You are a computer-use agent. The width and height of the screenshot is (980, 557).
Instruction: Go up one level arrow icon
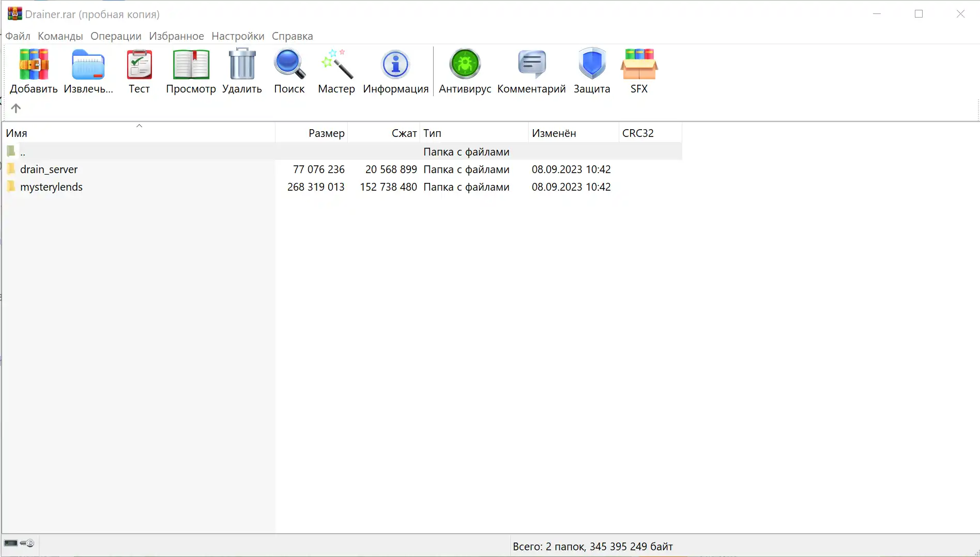pyautogui.click(x=16, y=108)
